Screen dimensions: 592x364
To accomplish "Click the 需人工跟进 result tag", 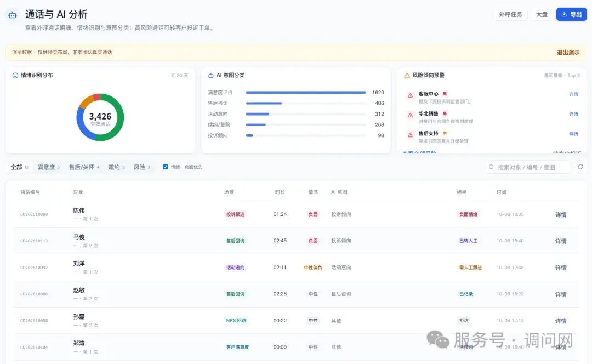I will click(x=470, y=268).
